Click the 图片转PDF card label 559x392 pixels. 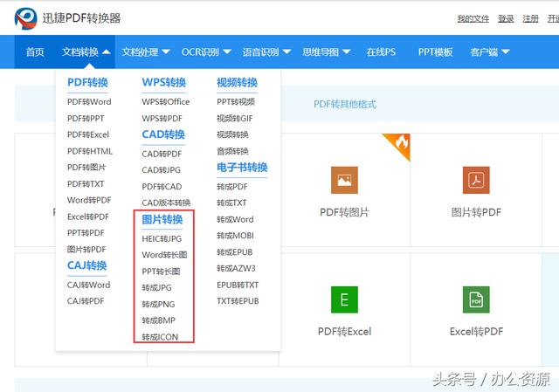pos(476,212)
